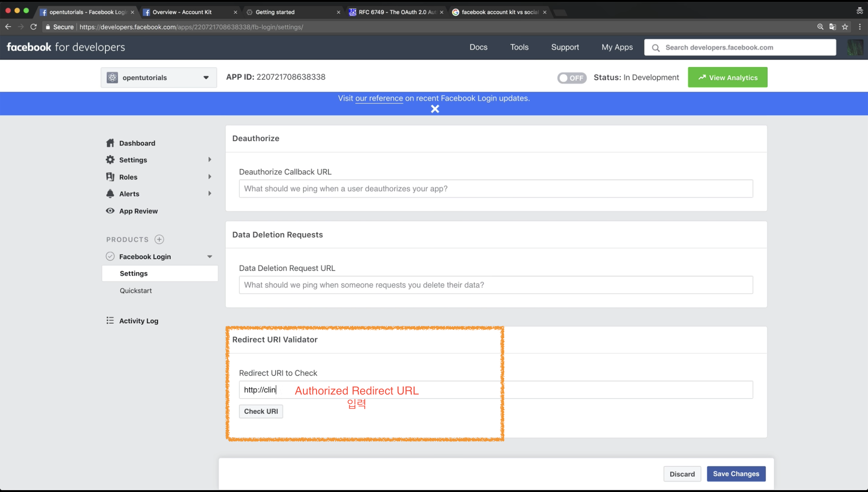The width and height of the screenshot is (868, 492).
Task: Add a product with the plus icon
Action: click(159, 239)
